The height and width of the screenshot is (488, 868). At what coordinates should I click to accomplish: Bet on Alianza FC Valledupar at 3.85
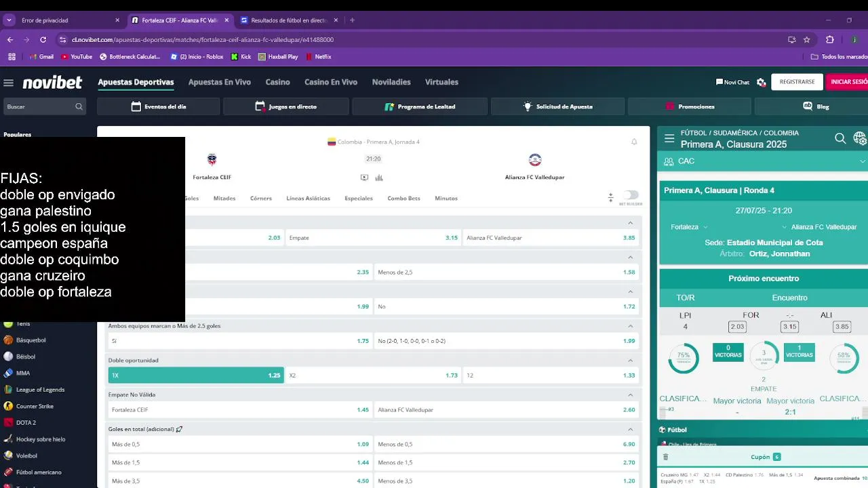pyautogui.click(x=551, y=238)
